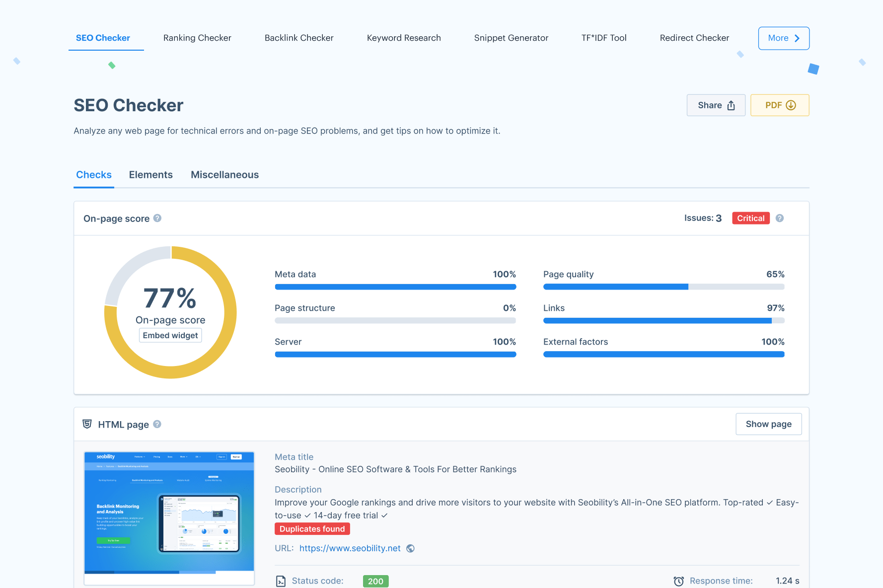Click the Show page button

768,424
